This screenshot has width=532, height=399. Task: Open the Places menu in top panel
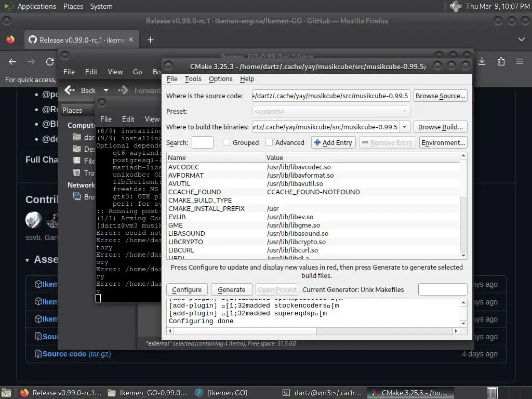73,6
